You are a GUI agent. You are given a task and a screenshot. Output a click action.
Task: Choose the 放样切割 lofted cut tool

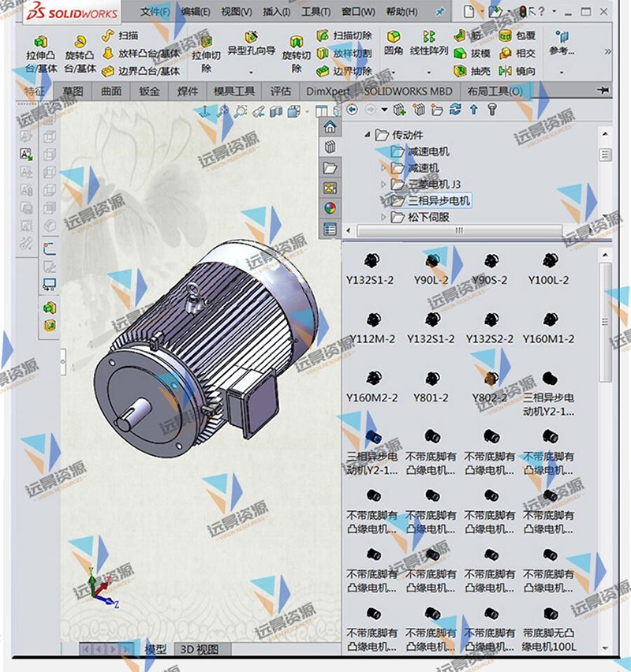(x=344, y=54)
